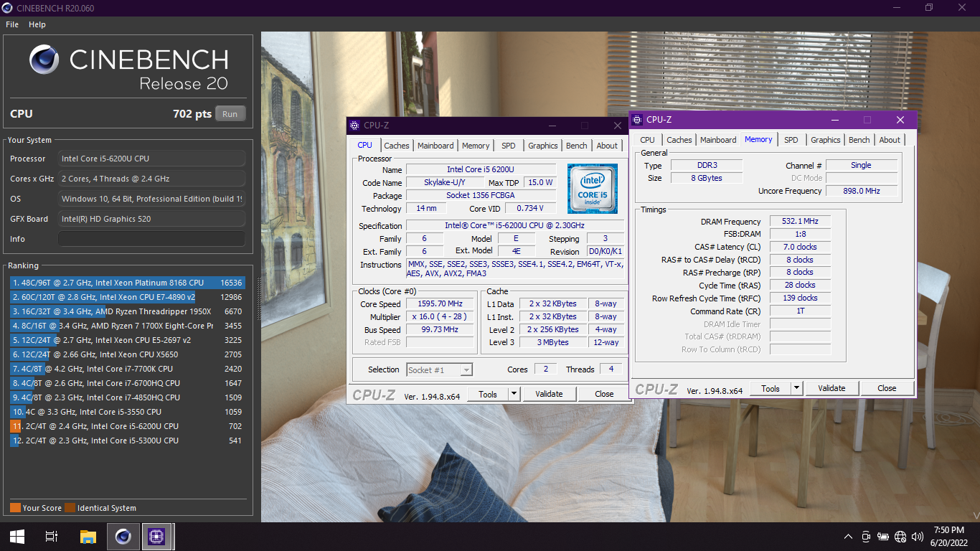Open the Graphics tab in right CPU-Z window
Viewport: 980px width, 551px height.
826,140
